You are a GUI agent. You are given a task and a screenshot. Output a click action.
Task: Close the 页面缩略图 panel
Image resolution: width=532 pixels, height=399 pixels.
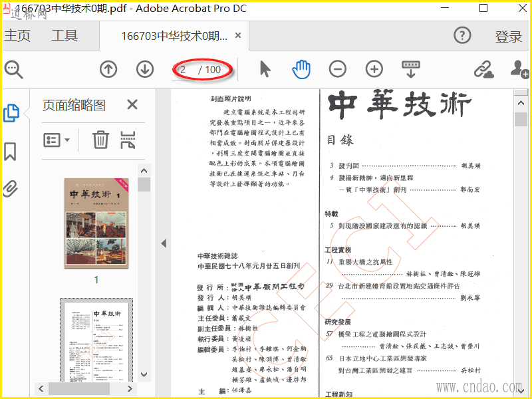click(132, 104)
